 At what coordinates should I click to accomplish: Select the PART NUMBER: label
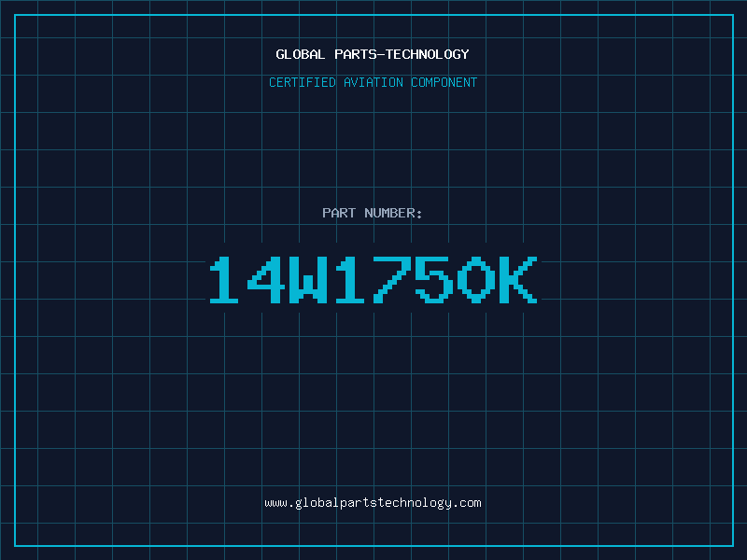point(372,213)
